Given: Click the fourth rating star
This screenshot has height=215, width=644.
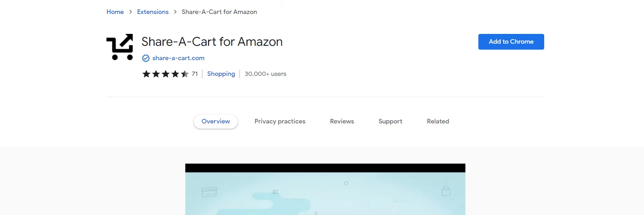Looking at the screenshot, I should pyautogui.click(x=175, y=74).
